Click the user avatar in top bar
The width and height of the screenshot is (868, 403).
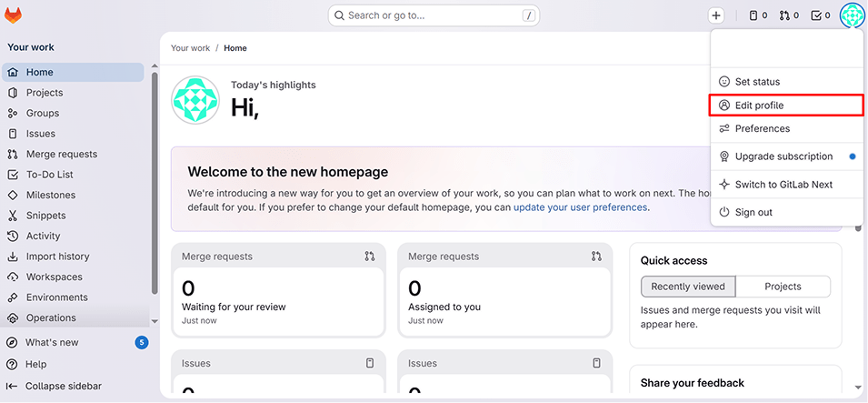pos(852,15)
